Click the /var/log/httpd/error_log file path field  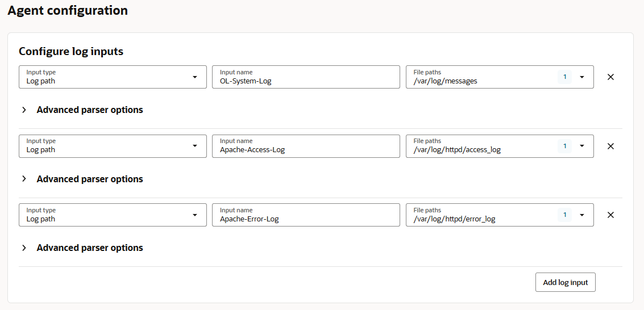[477, 219]
